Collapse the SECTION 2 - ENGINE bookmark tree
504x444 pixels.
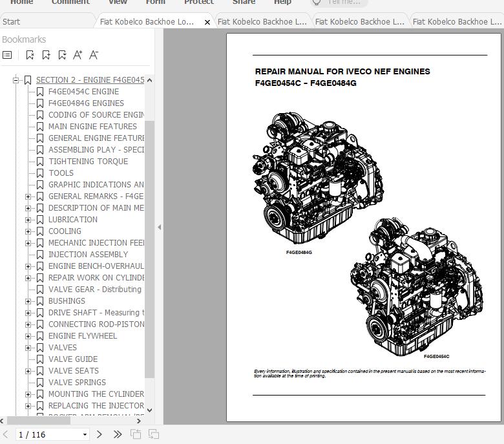(x=16, y=80)
